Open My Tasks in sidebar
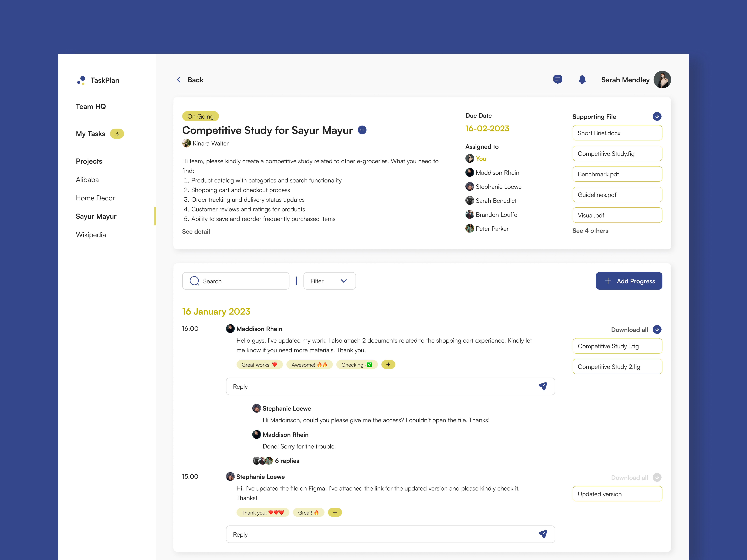 (x=90, y=134)
